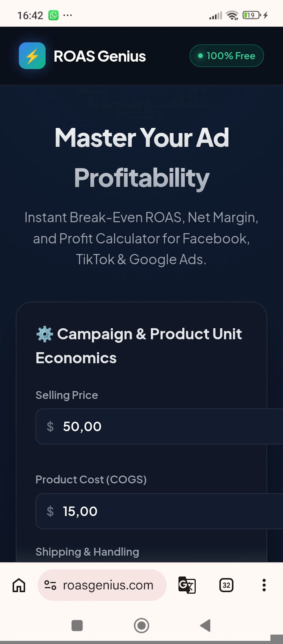Image resolution: width=283 pixels, height=644 pixels.
Task: Tap the WhatsApp notification icon in status bar
Action: point(53,15)
